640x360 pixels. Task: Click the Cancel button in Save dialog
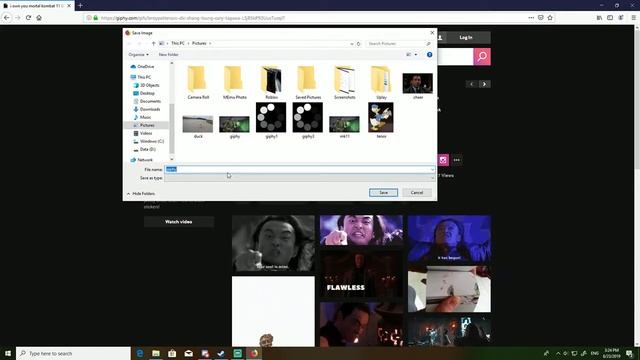tap(417, 193)
